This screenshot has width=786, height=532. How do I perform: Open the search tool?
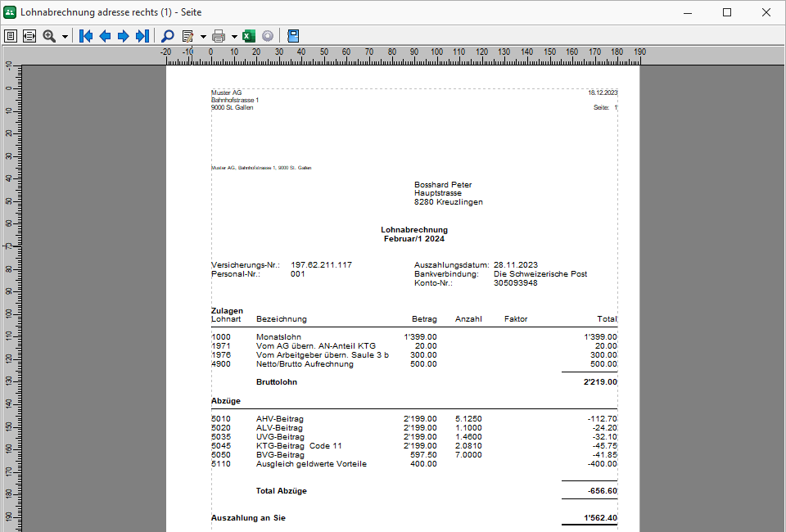click(x=167, y=35)
